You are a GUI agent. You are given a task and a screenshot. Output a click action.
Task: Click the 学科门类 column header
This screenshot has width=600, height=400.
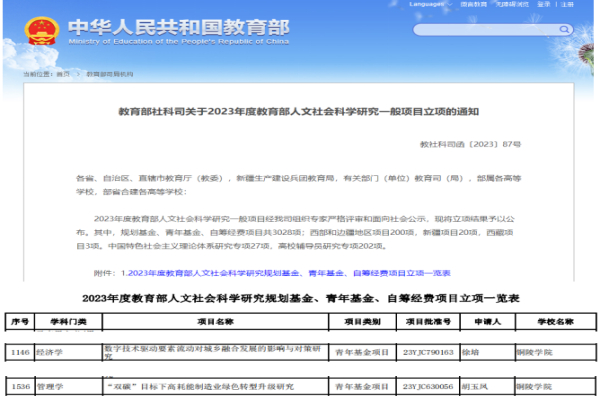68,322
